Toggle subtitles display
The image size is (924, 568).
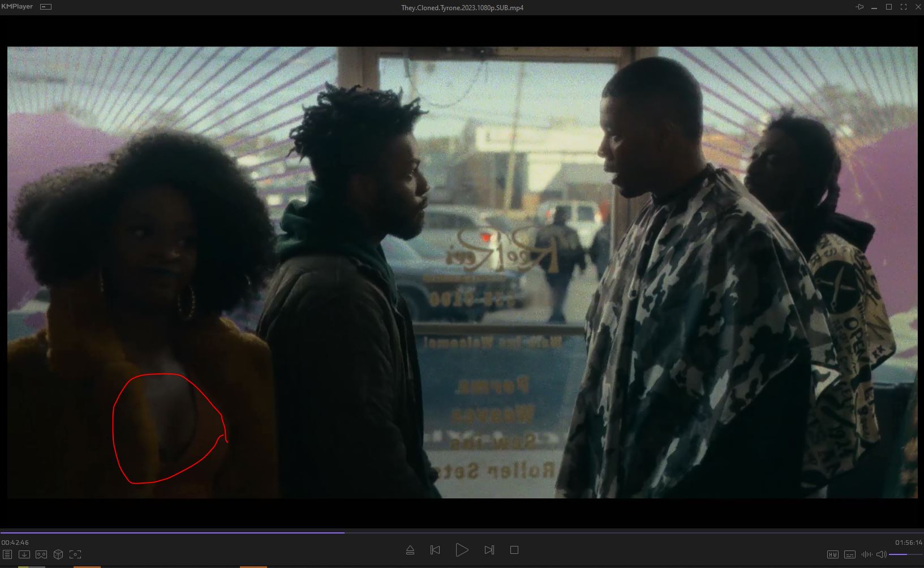850,554
